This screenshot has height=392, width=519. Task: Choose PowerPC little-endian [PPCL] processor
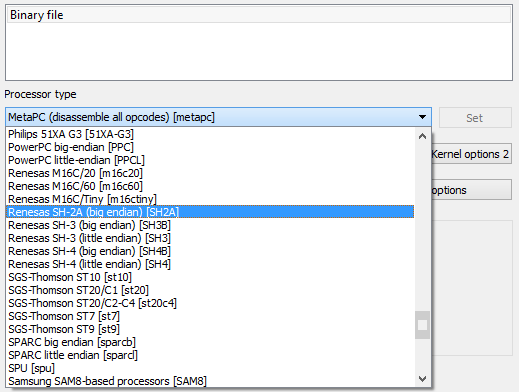[210, 160]
